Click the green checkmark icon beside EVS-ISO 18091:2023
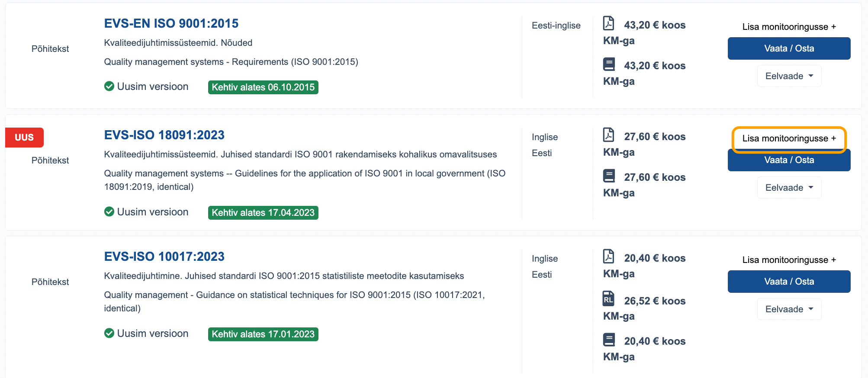Screen dimensions: 868x378 109,211
